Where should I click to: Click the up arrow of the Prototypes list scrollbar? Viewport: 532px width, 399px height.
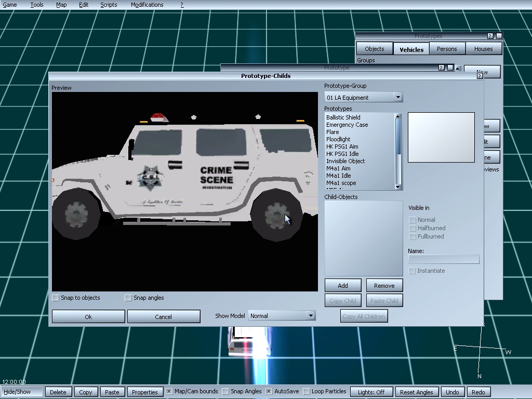coord(398,116)
